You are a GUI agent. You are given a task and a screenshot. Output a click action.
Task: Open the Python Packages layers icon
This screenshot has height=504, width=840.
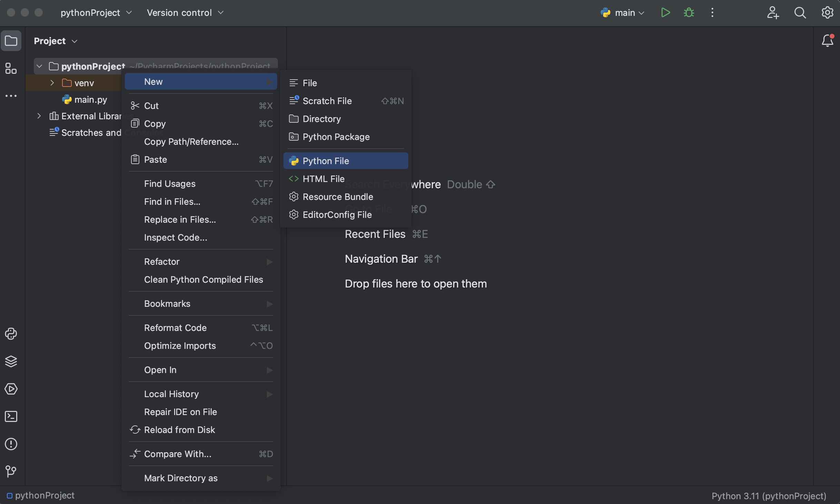11,361
